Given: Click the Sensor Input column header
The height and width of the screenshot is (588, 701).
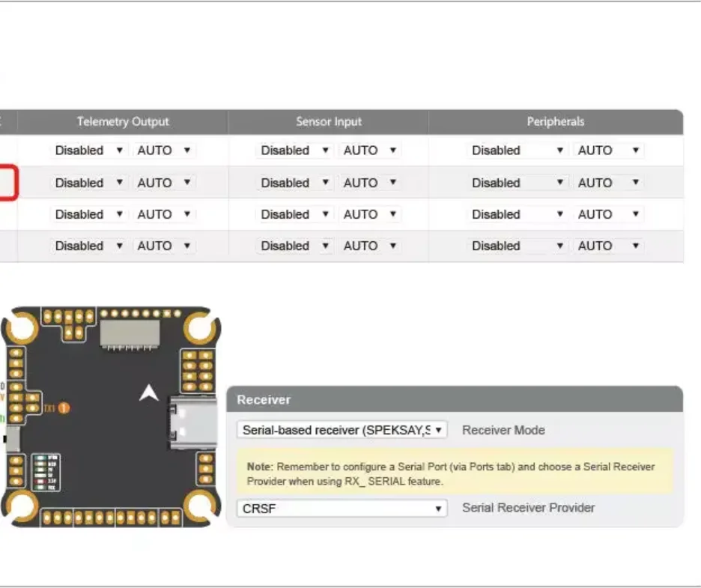Looking at the screenshot, I should tap(329, 121).
